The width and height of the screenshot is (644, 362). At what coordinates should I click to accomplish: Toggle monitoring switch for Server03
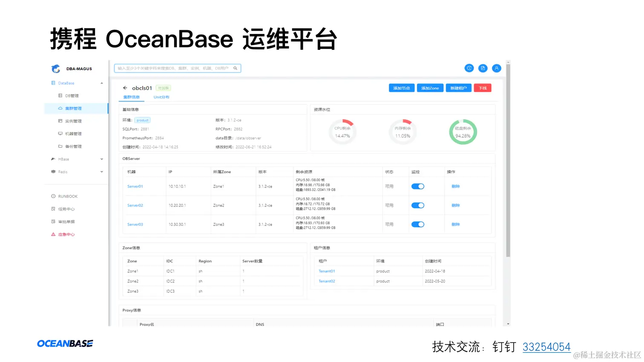pyautogui.click(x=418, y=225)
